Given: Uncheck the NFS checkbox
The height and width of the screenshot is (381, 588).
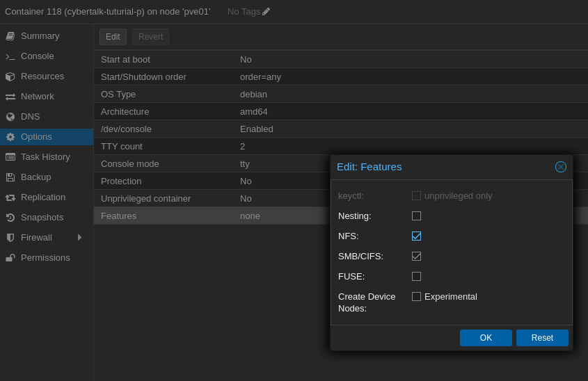Looking at the screenshot, I should [x=416, y=236].
